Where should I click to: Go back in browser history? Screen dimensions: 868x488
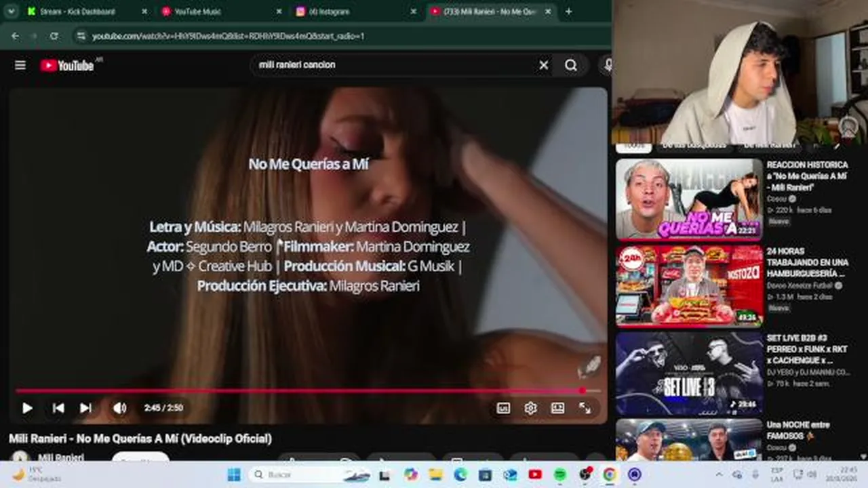coord(16,36)
